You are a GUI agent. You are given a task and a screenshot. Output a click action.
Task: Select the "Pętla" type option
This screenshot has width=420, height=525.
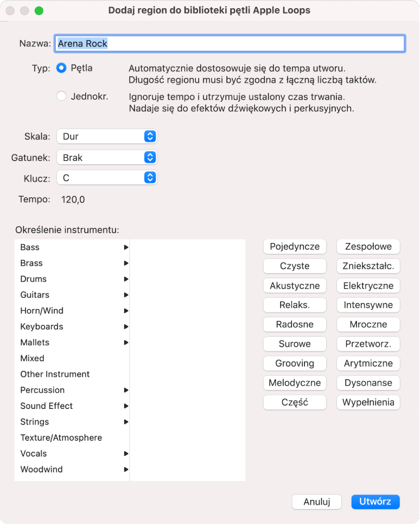61,68
